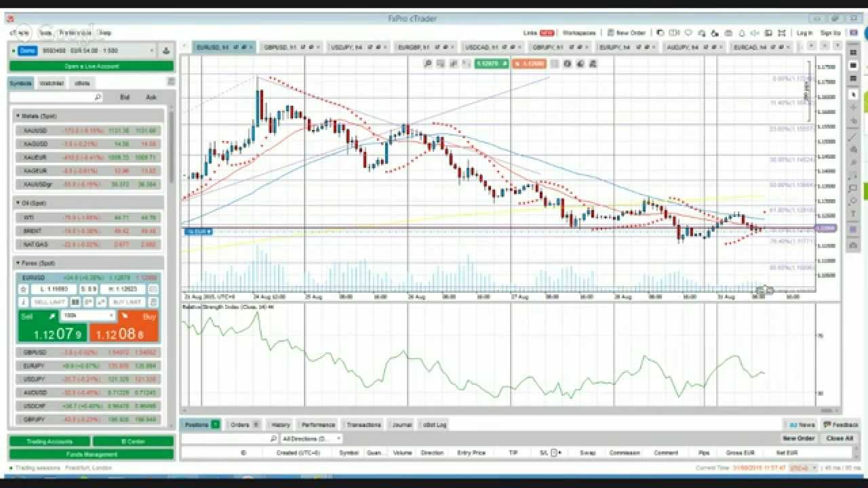Click the orange chart quick-buy price button

click(x=529, y=63)
